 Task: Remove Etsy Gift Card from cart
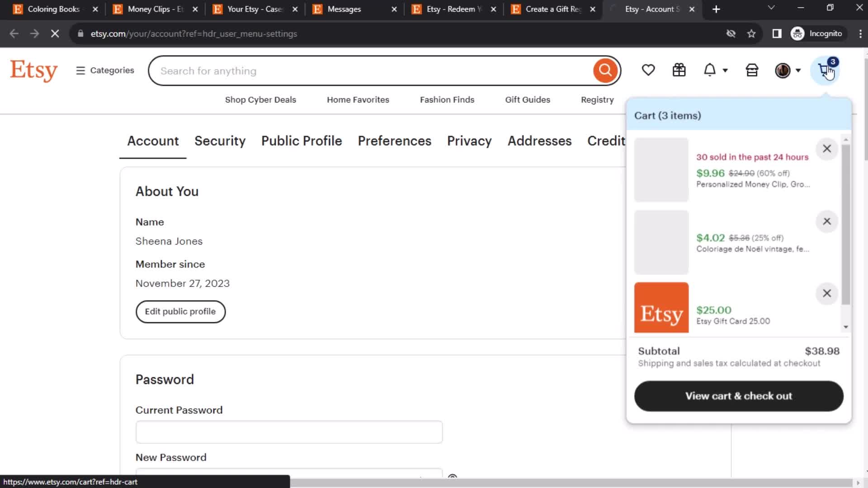tap(827, 292)
